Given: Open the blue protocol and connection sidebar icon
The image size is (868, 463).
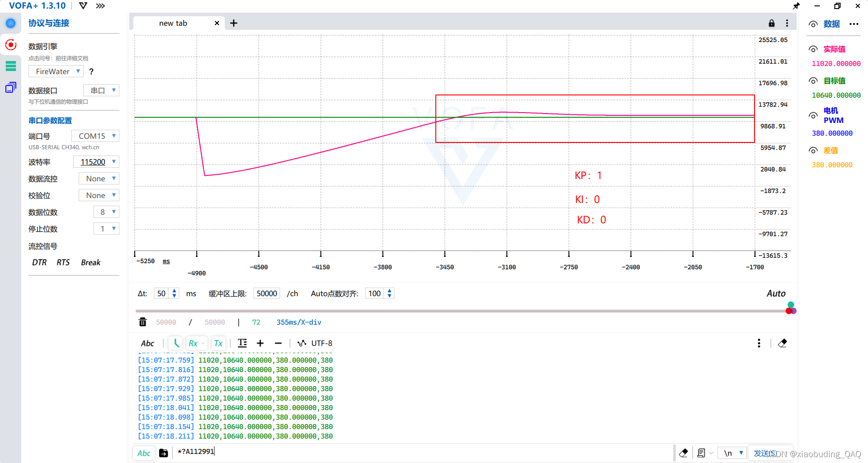Looking at the screenshot, I should coord(11,23).
